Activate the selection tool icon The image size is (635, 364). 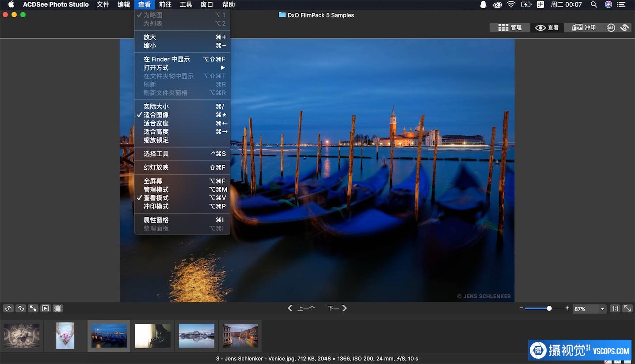pyautogui.click(x=58, y=308)
